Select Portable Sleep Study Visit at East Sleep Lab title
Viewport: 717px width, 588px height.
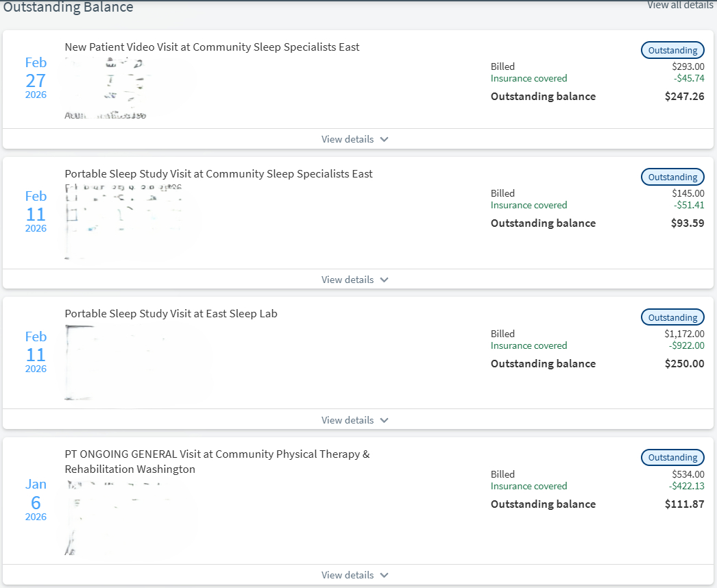point(171,314)
